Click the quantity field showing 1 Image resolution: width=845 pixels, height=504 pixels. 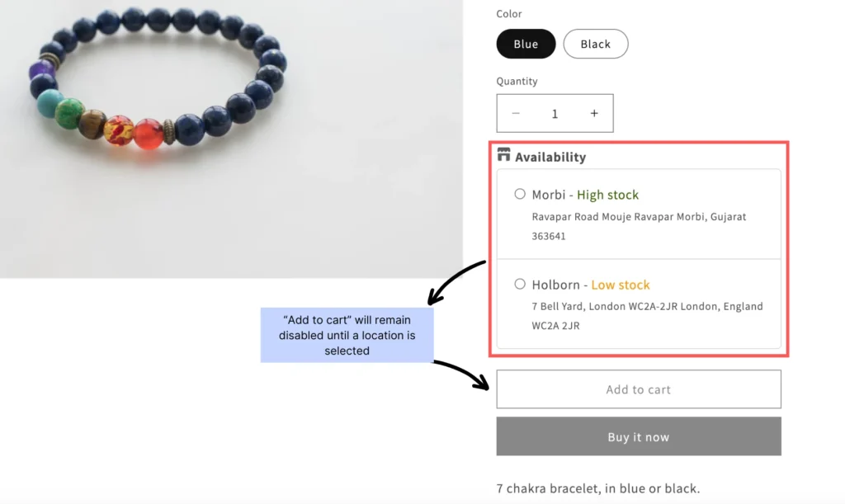tap(555, 114)
